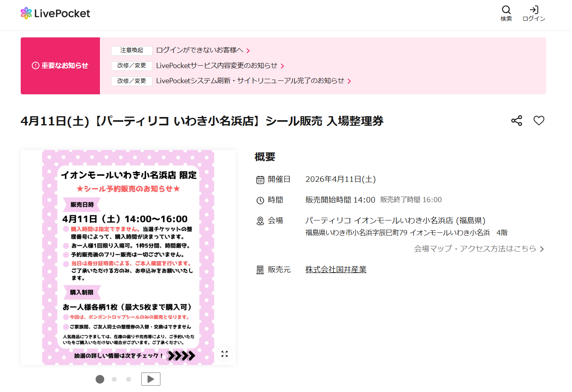Viewport: 572px width, 392px height.
Task: Expand the ログインができないお客様へ notice chevron
Action: coord(248,51)
